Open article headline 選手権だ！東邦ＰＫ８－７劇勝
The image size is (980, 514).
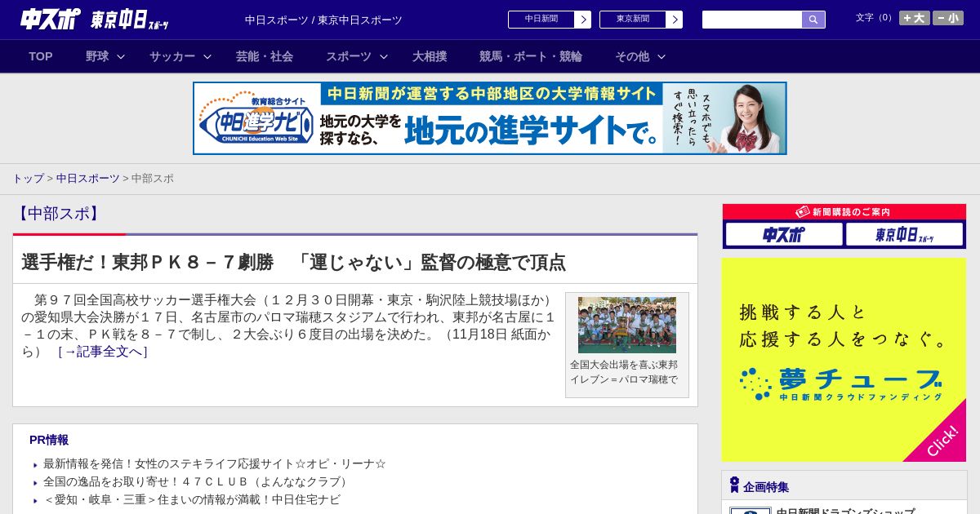[293, 262]
